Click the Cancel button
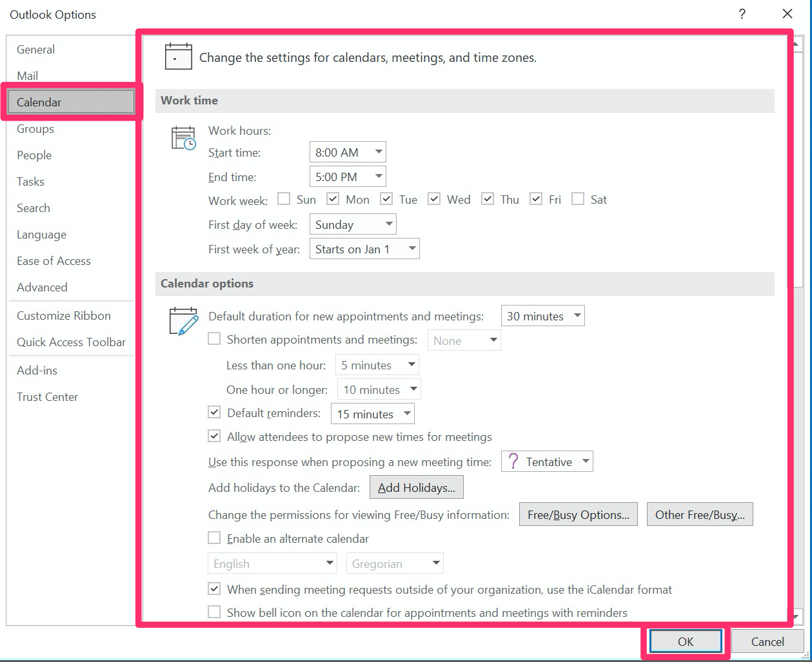 [x=767, y=641]
